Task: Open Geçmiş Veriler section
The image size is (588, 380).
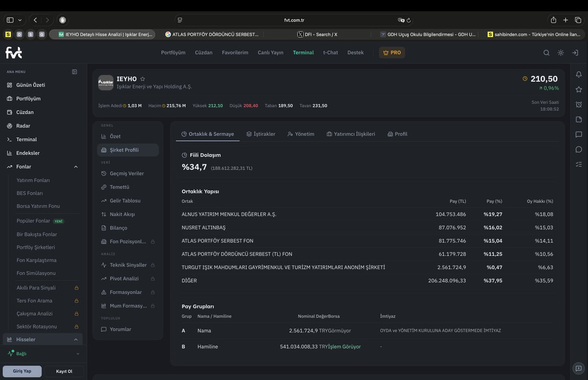Action: [x=127, y=173]
